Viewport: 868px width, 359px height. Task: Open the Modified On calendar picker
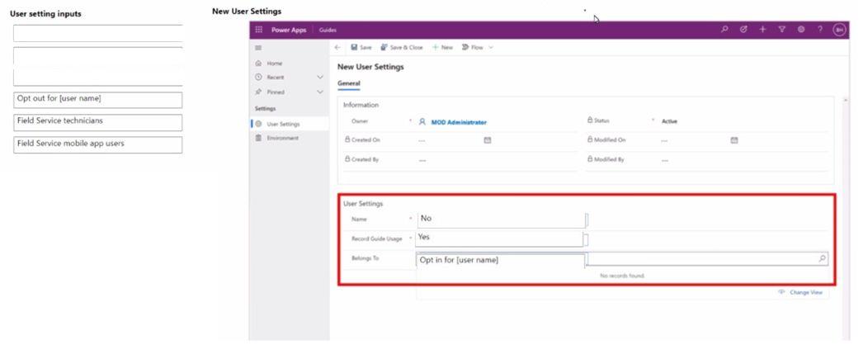734,140
